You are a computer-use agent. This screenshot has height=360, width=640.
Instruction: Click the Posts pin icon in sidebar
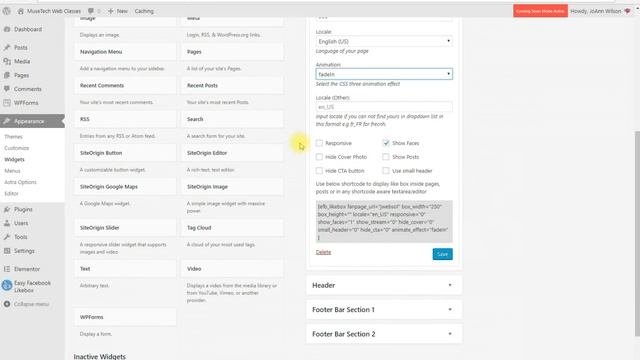click(x=7, y=47)
